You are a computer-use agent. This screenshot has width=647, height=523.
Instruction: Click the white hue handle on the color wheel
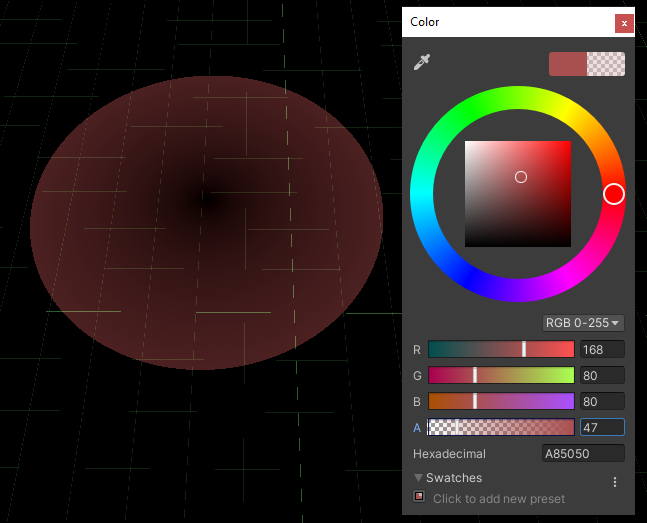tap(614, 194)
